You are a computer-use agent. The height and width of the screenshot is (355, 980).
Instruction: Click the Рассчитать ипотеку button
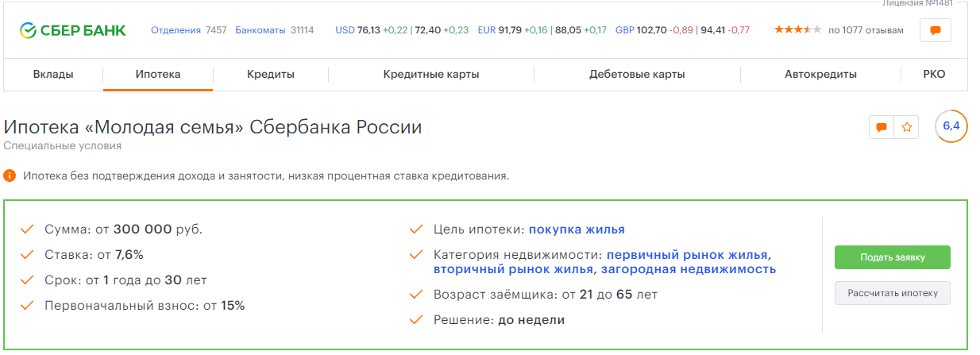pos(892,293)
